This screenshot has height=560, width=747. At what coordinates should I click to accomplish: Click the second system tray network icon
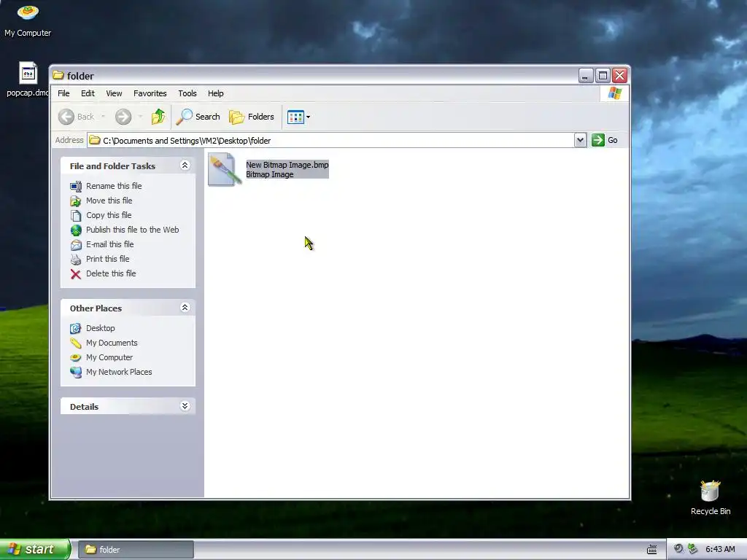point(693,548)
